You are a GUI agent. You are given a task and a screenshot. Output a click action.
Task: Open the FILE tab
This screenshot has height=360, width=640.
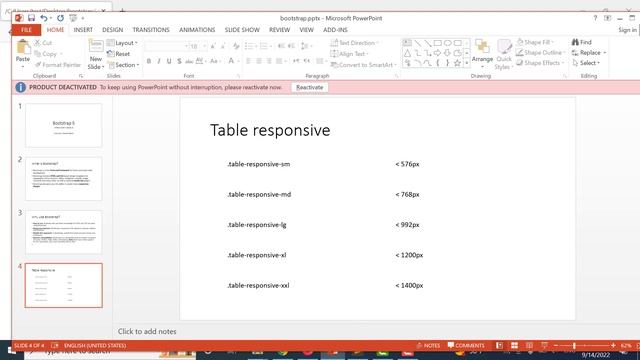26,30
